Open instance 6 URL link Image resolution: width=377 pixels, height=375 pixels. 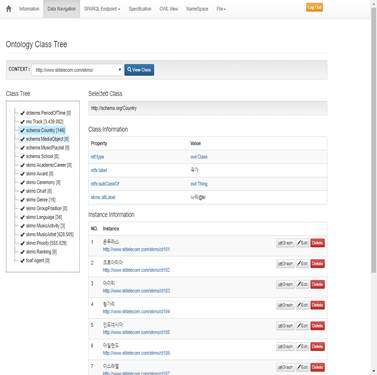click(x=136, y=353)
